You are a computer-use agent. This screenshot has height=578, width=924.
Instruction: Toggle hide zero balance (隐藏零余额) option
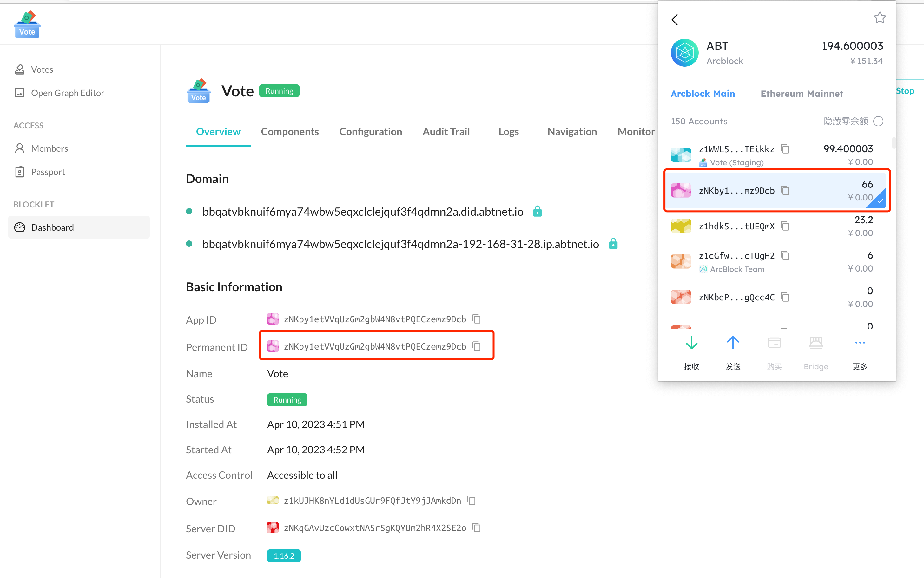click(878, 121)
